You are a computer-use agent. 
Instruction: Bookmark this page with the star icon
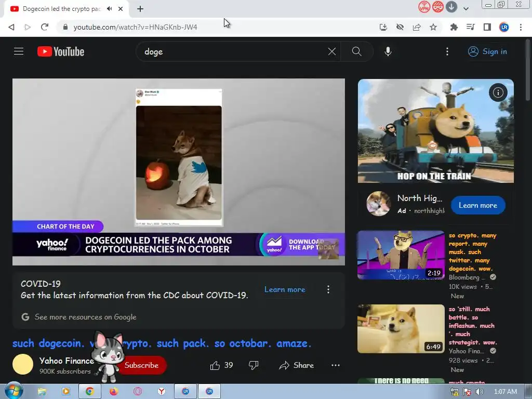click(433, 27)
